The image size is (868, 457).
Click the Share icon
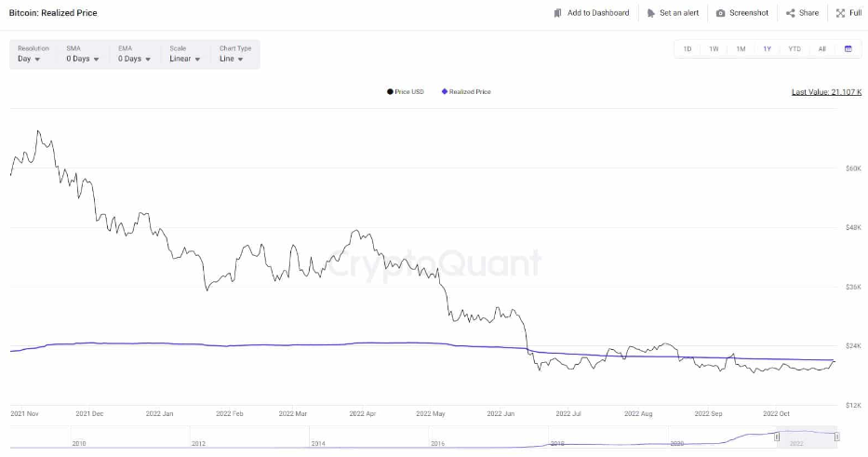791,13
